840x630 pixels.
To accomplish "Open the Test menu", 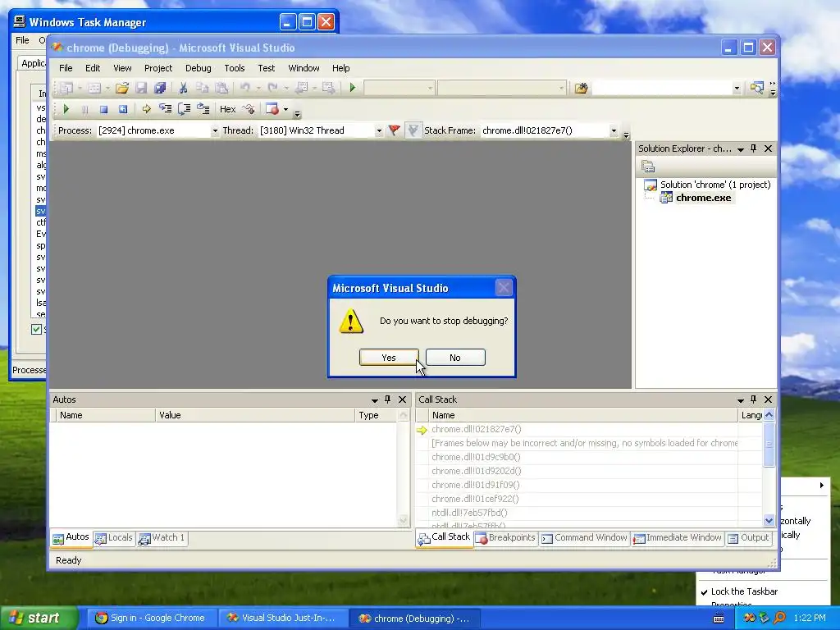I will click(x=267, y=68).
